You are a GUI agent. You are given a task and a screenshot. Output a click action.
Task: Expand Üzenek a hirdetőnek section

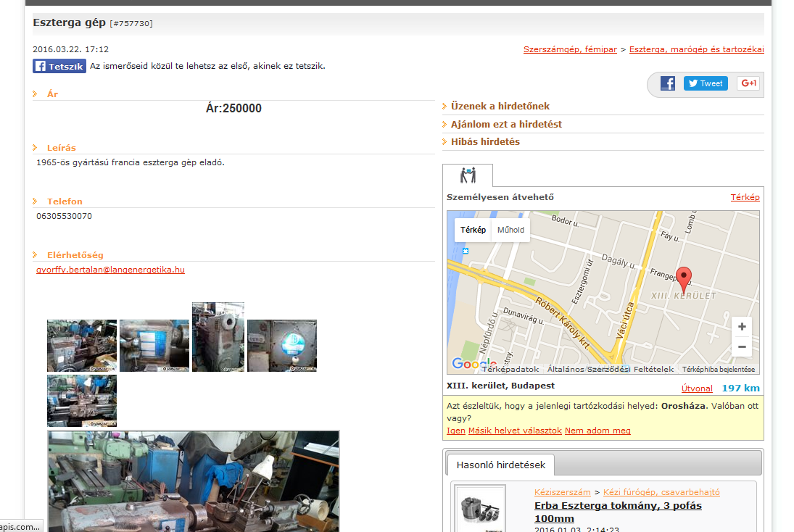pos(500,107)
